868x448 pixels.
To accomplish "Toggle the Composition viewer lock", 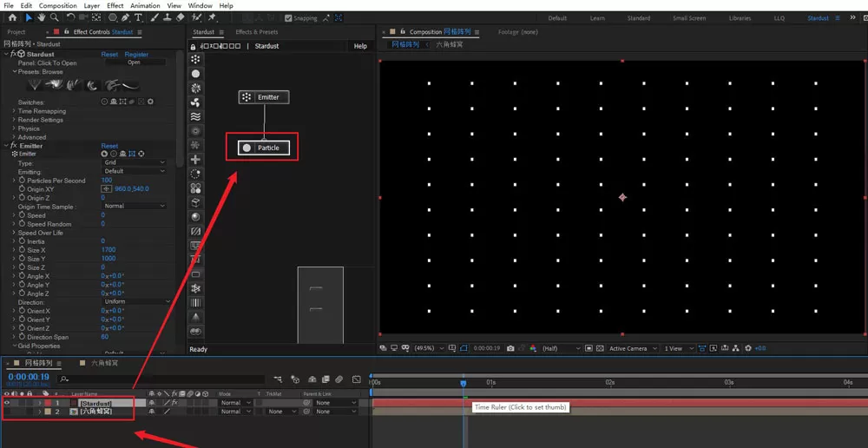I will click(x=403, y=32).
